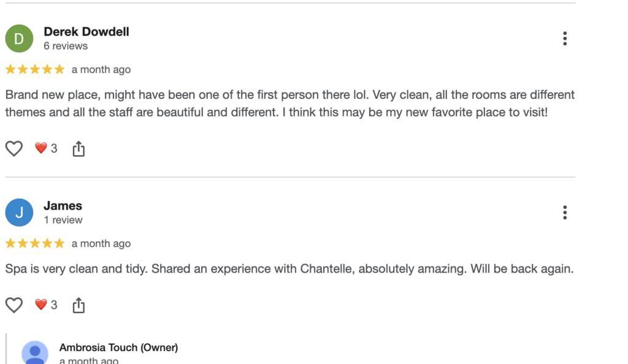628x364 pixels.
Task: Click Derek's review text about themed rooms
Action: coord(289,104)
